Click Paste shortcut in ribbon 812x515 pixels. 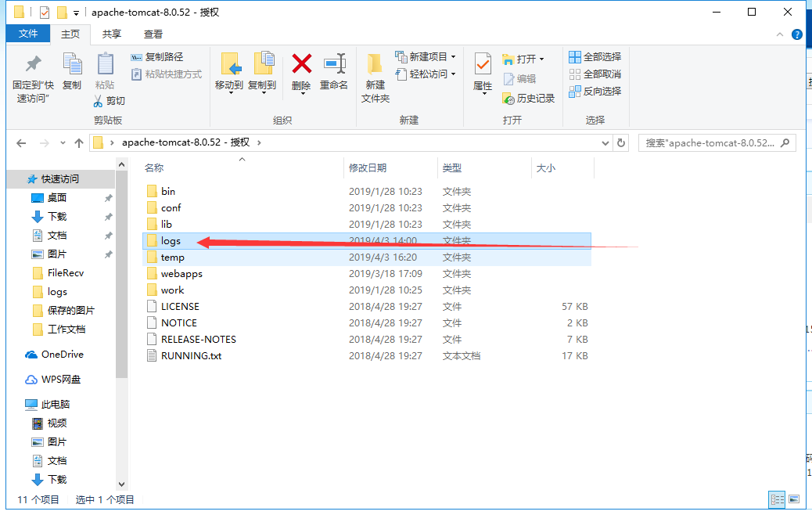[166, 74]
